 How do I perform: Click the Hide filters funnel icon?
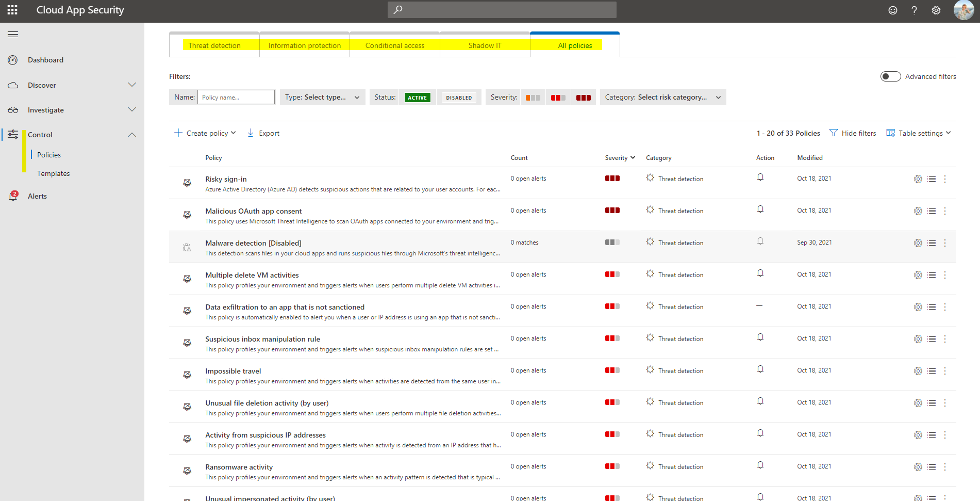tap(834, 133)
